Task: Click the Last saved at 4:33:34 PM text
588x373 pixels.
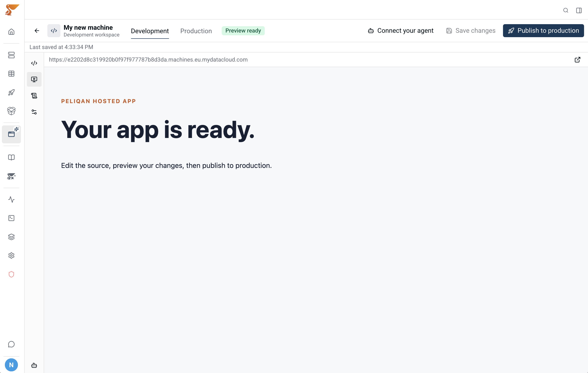Action: coord(61,47)
